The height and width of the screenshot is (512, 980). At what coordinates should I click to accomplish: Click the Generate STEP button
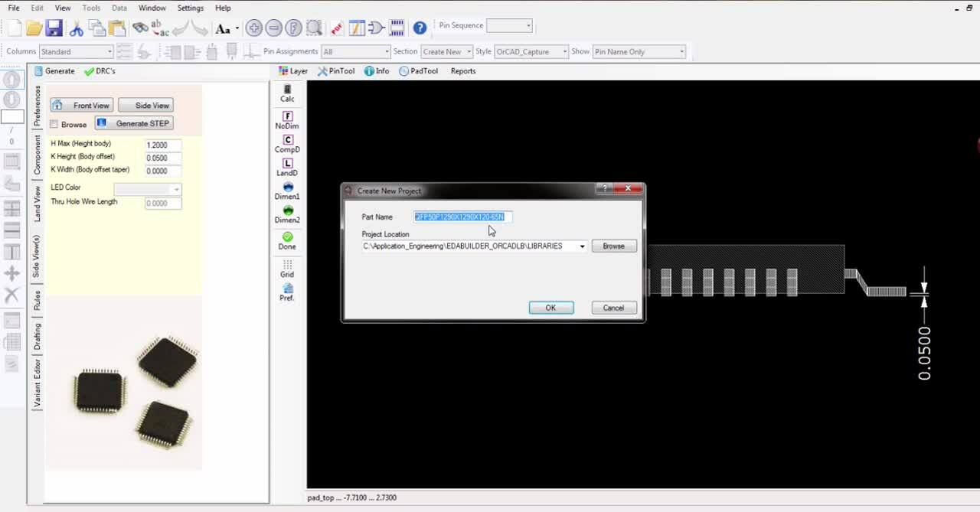[x=134, y=123]
